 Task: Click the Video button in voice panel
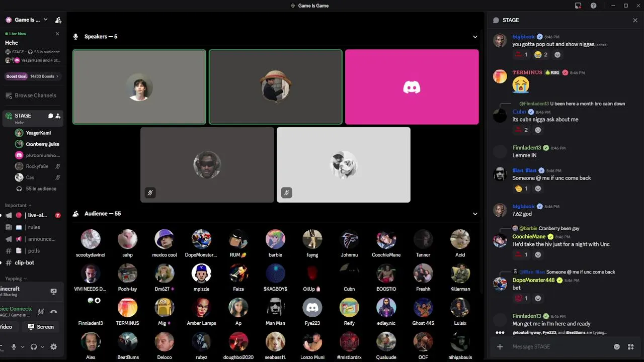tap(7, 327)
